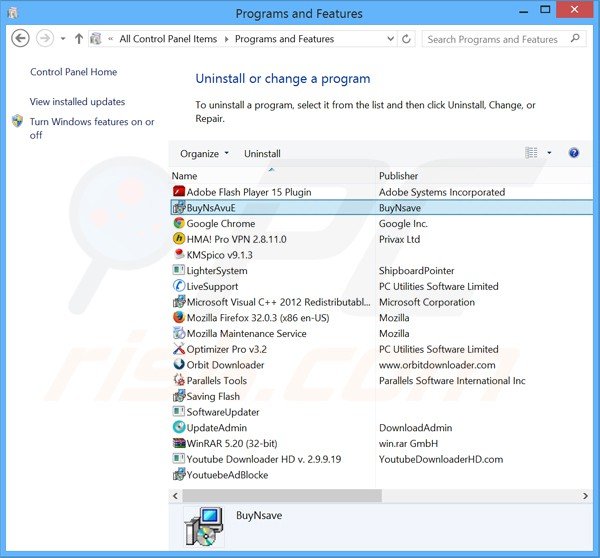Click the LighterSystem program icon

coord(179,270)
